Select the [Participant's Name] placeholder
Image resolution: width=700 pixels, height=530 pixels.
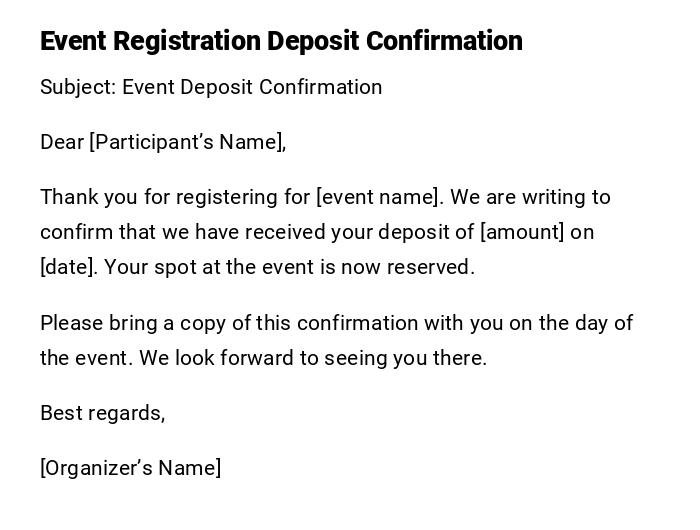(x=188, y=142)
